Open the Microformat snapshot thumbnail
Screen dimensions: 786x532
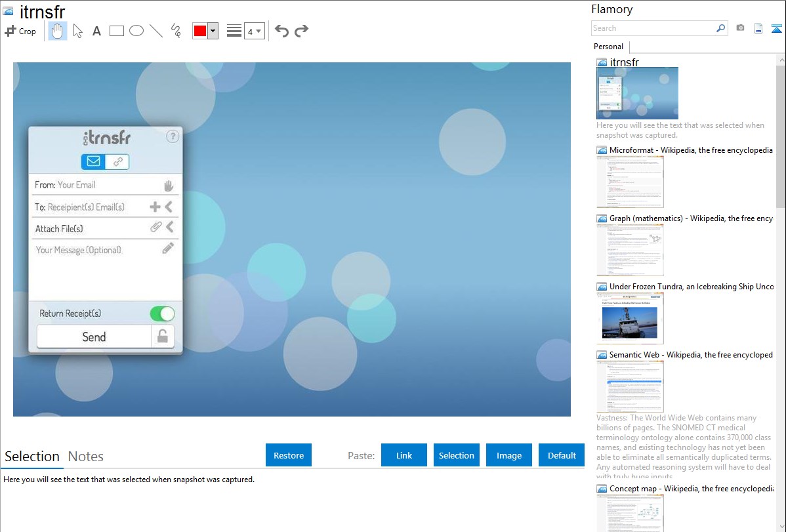[630, 182]
